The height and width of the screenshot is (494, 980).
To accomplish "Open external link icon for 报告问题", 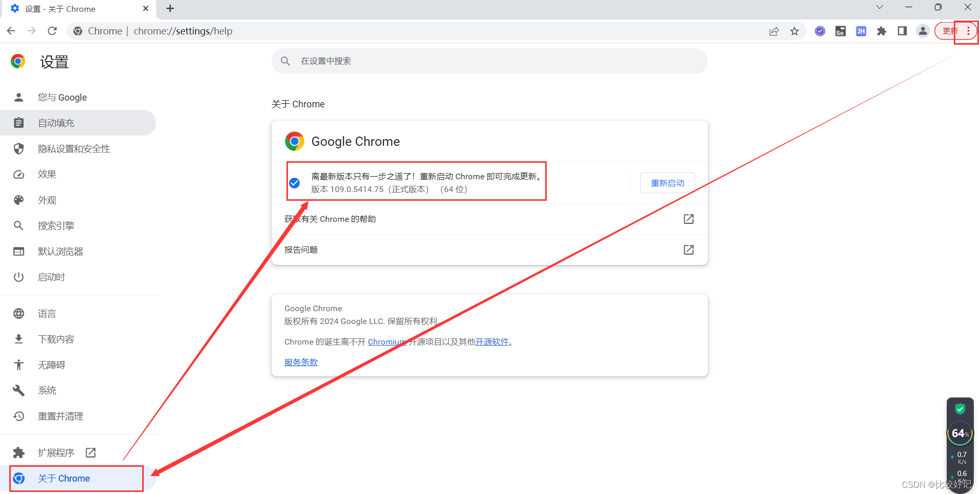I will tap(688, 250).
